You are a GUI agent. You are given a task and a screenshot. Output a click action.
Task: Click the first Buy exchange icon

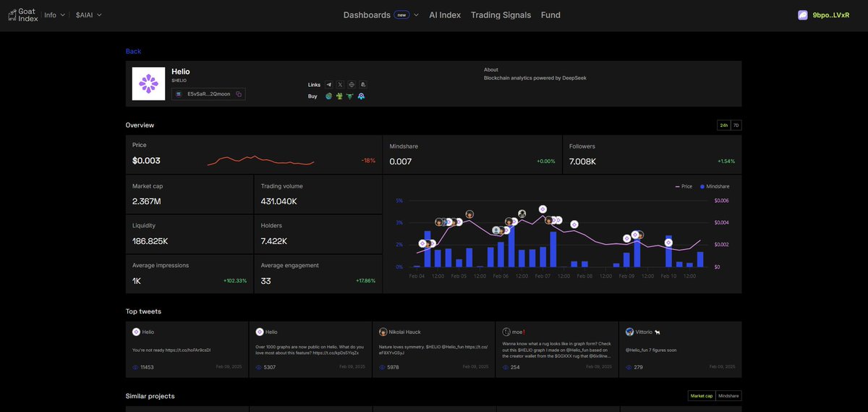tap(328, 96)
